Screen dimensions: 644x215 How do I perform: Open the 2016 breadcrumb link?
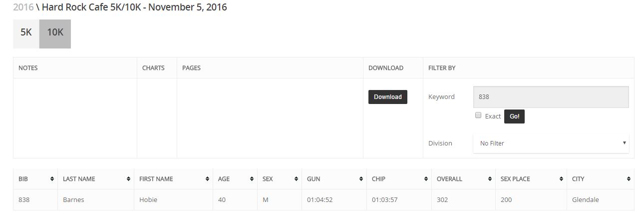23,7
